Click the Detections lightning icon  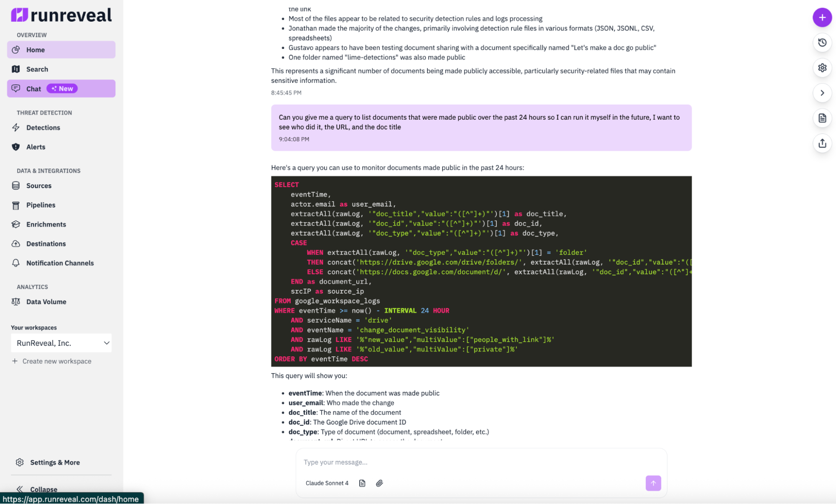pos(16,128)
